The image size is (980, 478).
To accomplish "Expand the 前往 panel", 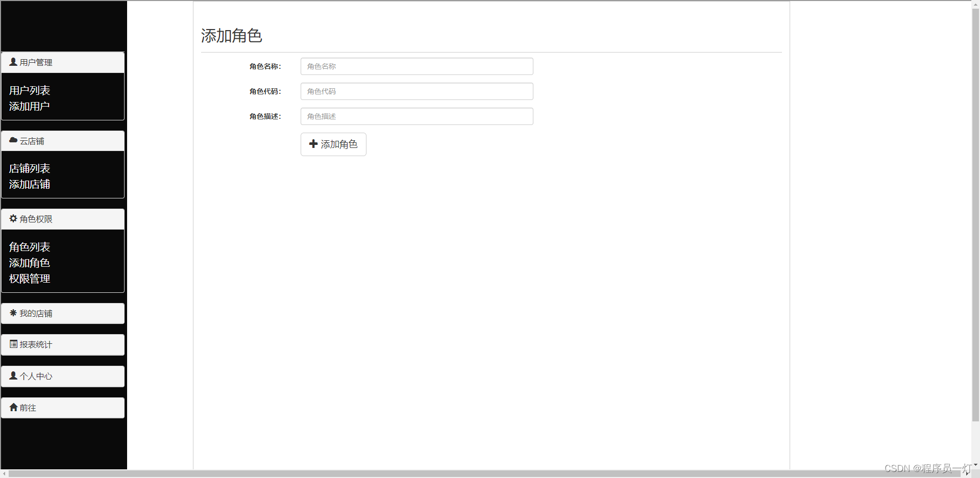I will [x=63, y=408].
